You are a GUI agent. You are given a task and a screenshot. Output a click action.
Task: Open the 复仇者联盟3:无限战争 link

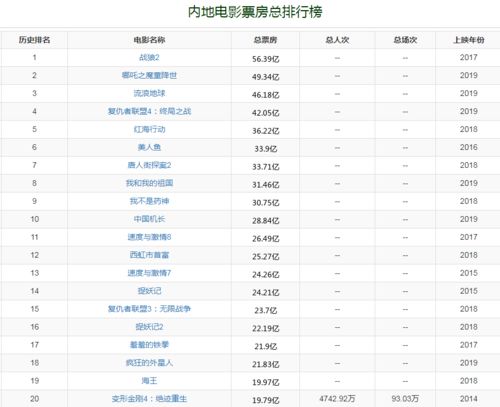click(x=149, y=309)
